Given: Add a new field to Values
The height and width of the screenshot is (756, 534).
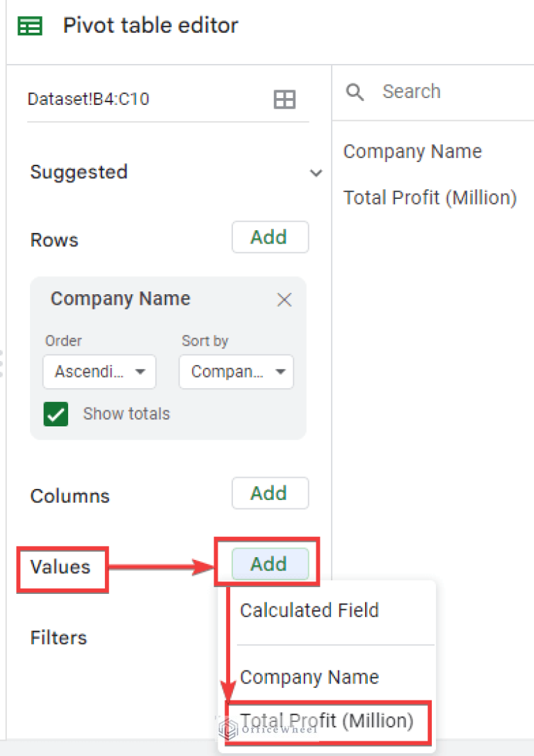Looking at the screenshot, I should [269, 564].
